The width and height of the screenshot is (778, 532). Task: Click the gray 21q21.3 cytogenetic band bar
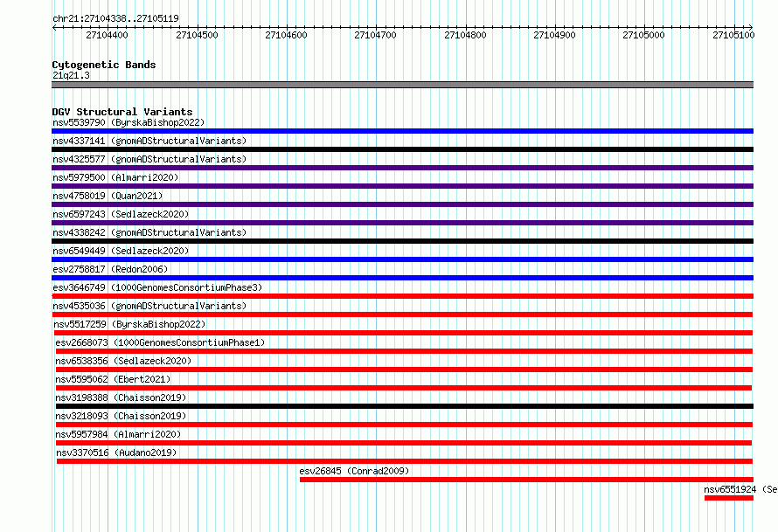tap(402, 86)
